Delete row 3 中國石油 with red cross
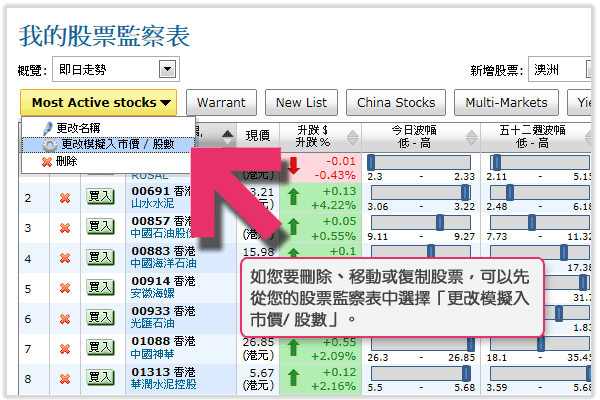Viewport: 600px width, 400px height. pos(65,228)
